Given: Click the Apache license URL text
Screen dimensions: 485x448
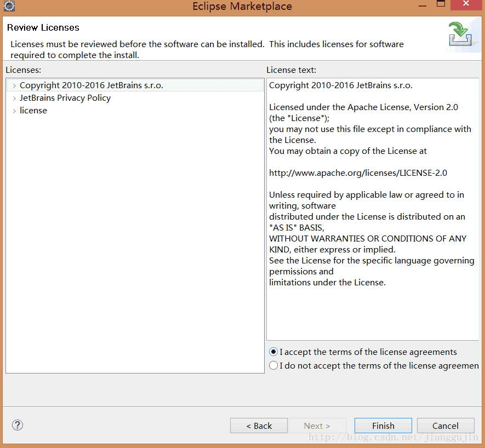Looking at the screenshot, I should click(x=358, y=173).
